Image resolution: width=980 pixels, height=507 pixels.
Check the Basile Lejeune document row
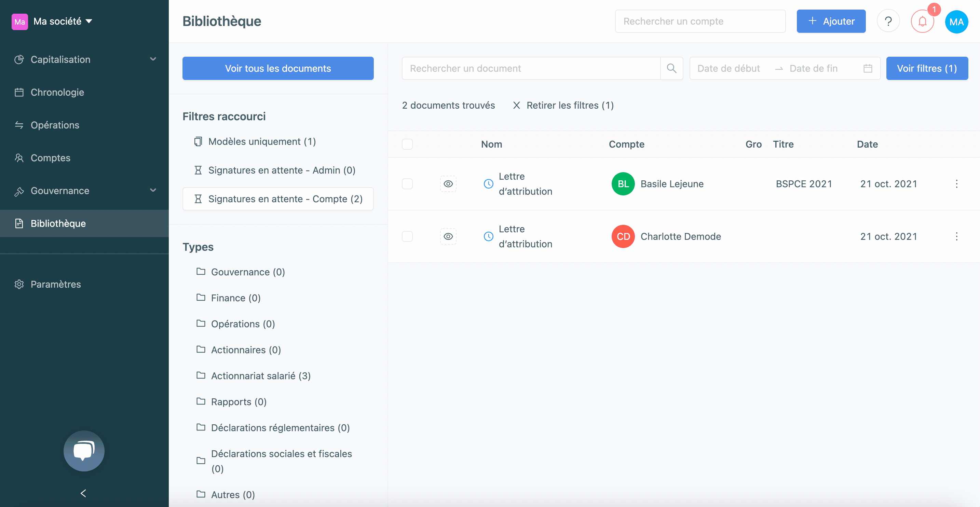[407, 184]
